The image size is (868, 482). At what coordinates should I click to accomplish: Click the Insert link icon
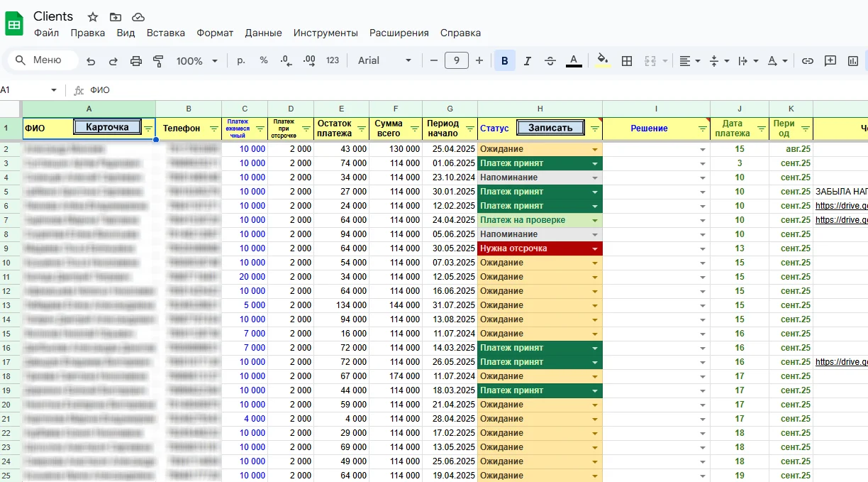807,61
